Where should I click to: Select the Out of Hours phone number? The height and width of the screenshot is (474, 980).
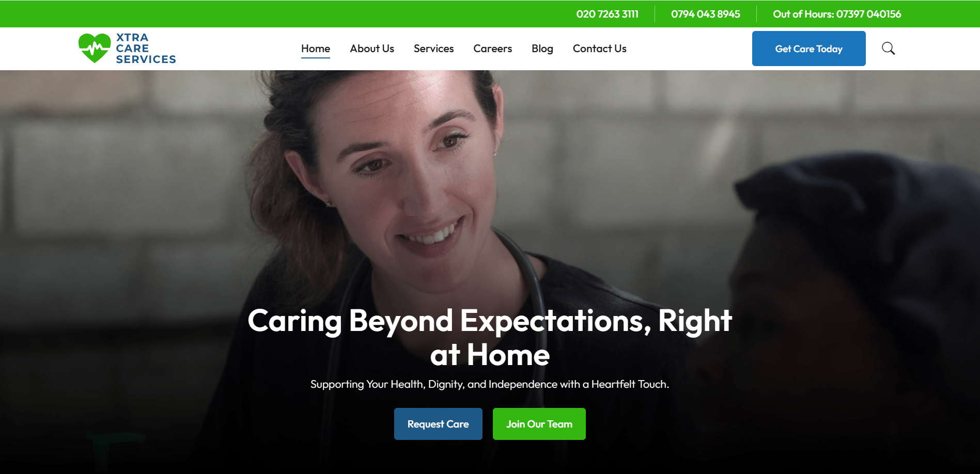coord(837,14)
